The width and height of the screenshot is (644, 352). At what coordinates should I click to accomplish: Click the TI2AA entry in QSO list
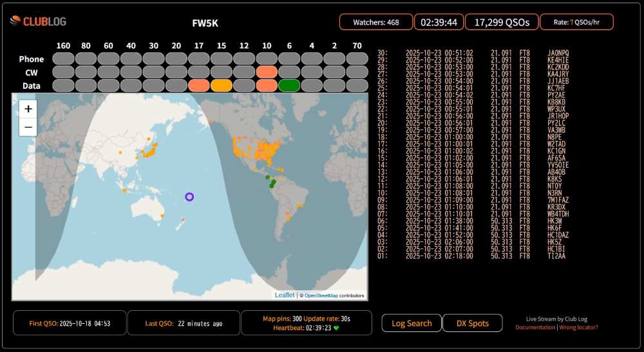(x=556, y=256)
